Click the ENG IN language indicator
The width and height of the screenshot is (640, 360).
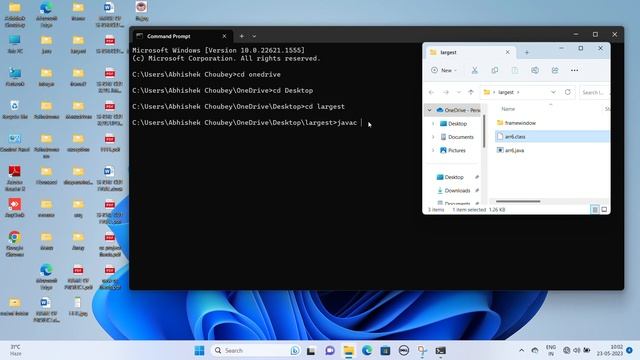pos(551,350)
